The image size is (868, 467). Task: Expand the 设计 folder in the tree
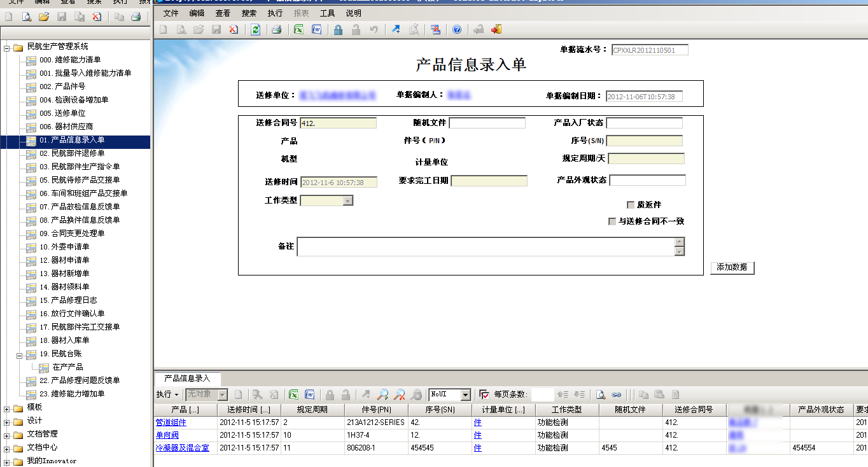coord(7,421)
